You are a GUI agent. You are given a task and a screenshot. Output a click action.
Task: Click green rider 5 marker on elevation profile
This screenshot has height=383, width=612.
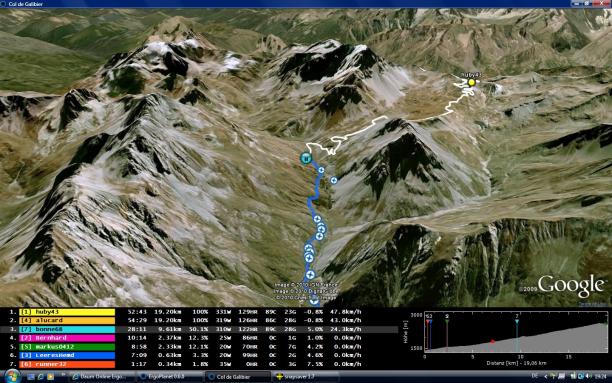click(447, 321)
